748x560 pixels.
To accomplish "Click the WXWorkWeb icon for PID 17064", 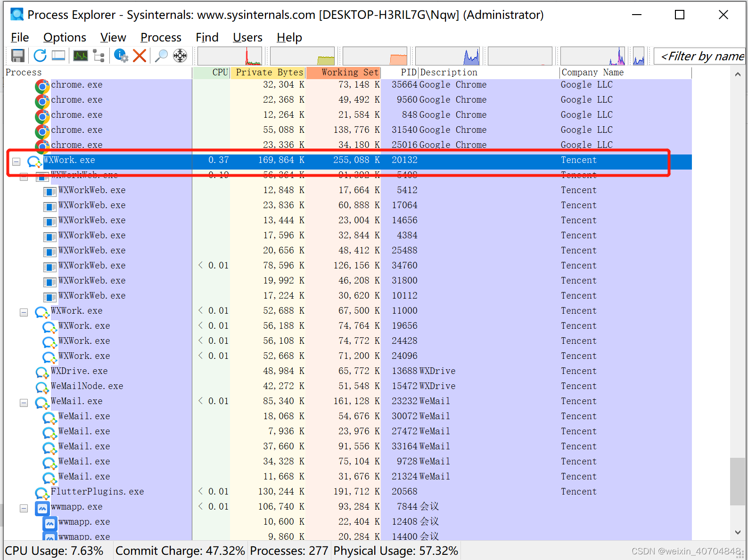I will point(50,206).
